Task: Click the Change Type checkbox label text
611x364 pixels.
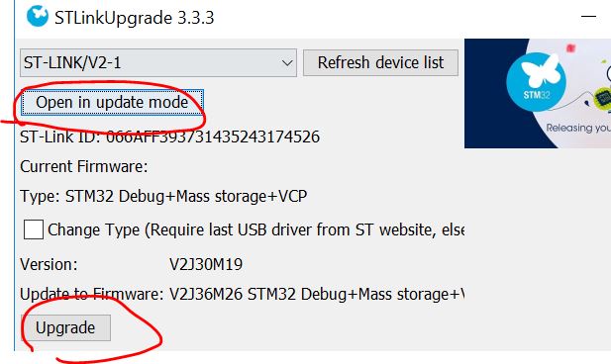Action: pyautogui.click(x=256, y=229)
